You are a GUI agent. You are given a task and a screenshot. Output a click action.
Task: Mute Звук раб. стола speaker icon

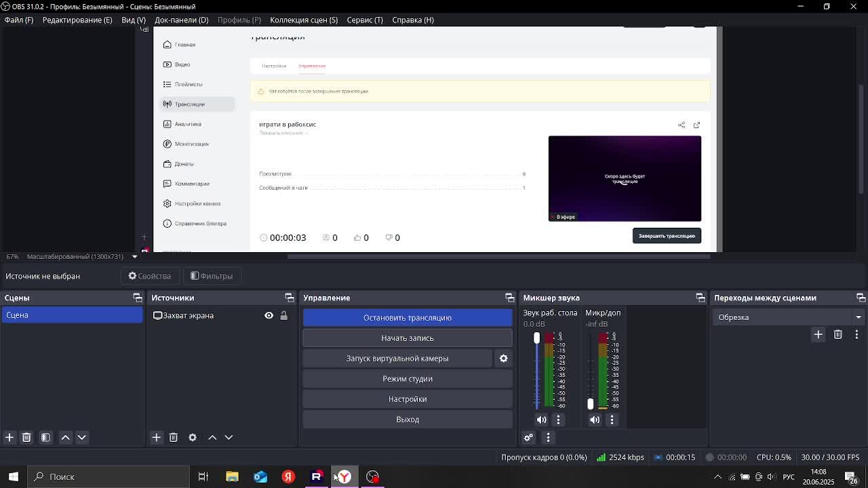point(541,420)
